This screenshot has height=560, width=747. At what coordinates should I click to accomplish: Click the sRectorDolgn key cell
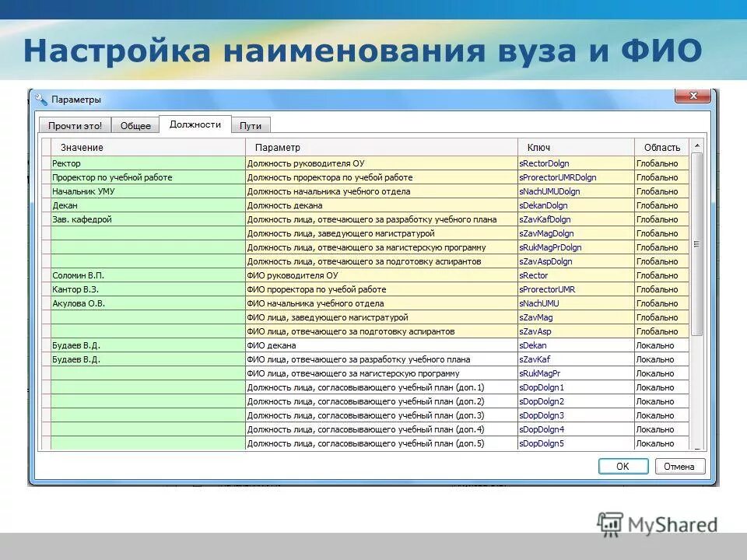(576, 163)
